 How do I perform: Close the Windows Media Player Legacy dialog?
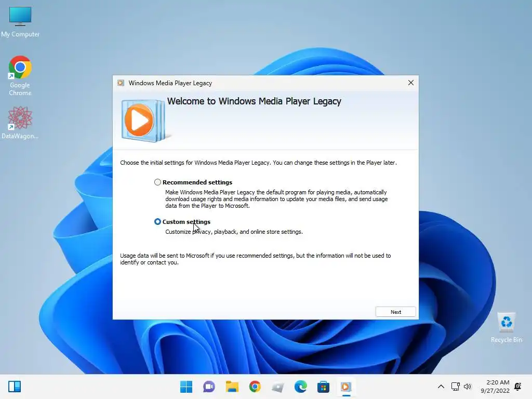(410, 83)
